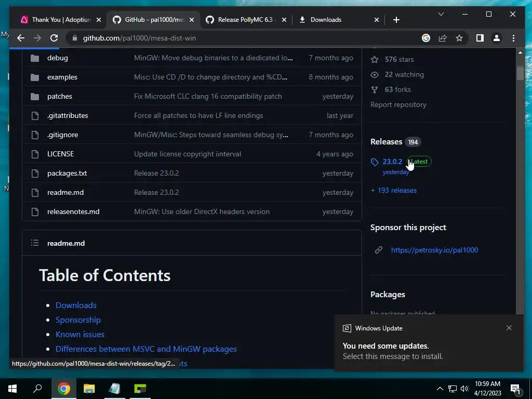Close the Downloads tab
This screenshot has height=399, width=532.
pyautogui.click(x=376, y=20)
